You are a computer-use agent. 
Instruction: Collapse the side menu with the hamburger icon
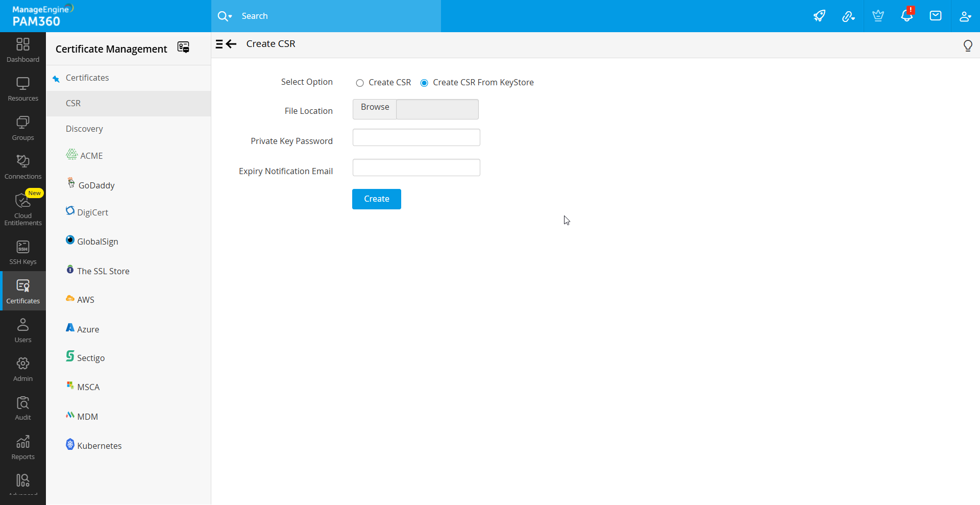point(219,44)
